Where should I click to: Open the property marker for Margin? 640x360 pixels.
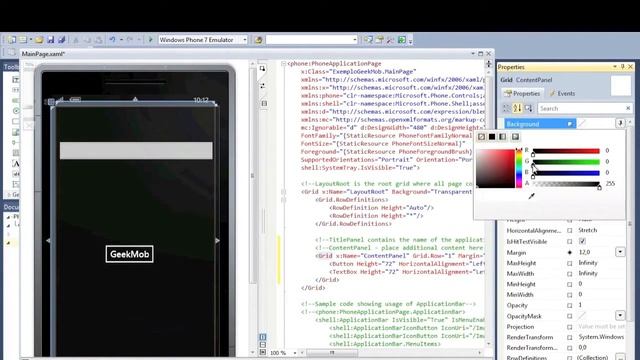coord(570,252)
